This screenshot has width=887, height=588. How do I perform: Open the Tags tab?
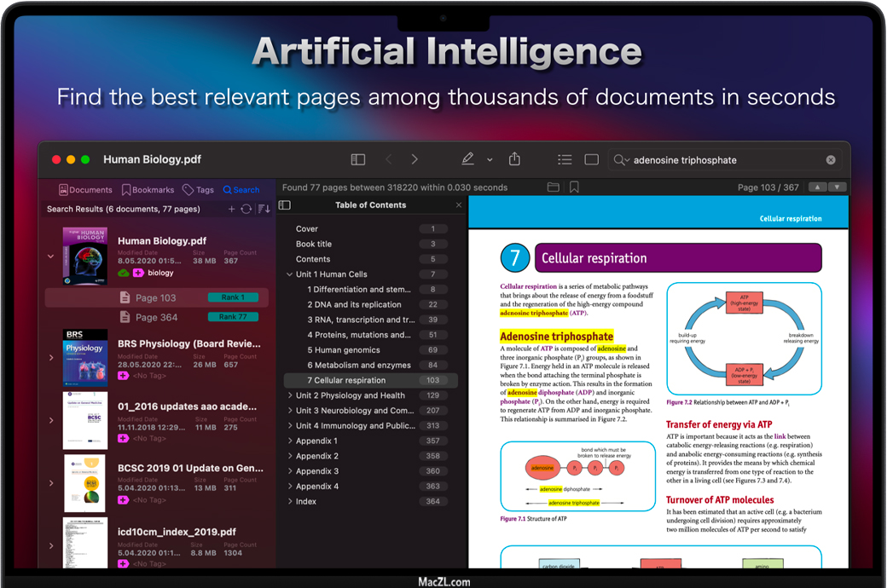[x=198, y=190]
